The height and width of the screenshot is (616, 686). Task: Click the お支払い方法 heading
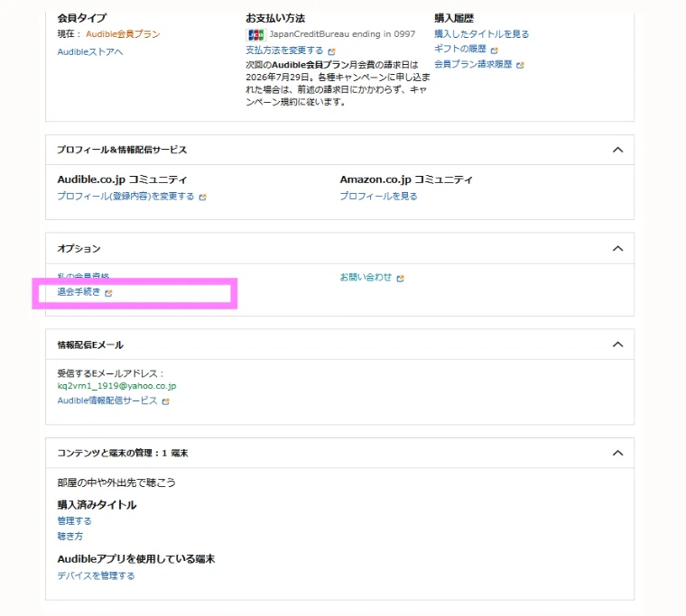click(x=275, y=18)
